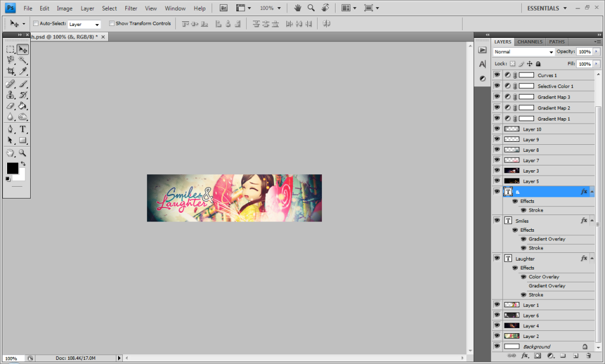This screenshot has width=605, height=364.
Task: Click the Rotate View tool in top bar
Action: [326, 8]
